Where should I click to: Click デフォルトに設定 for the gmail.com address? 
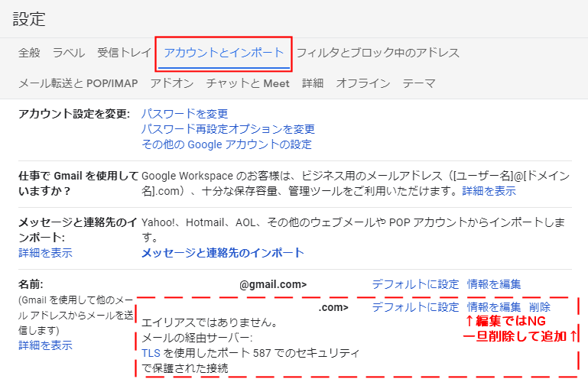click(x=415, y=284)
